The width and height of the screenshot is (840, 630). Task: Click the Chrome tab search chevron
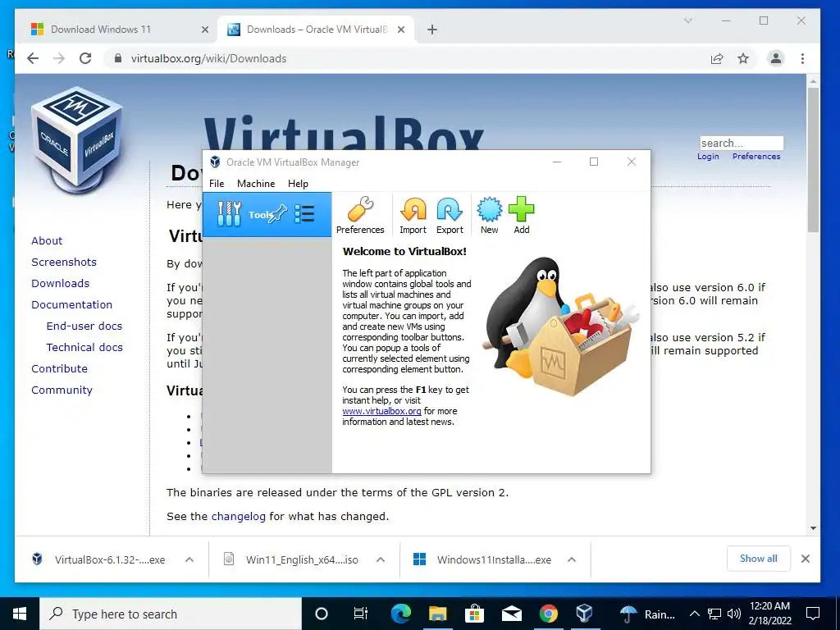[x=688, y=21]
